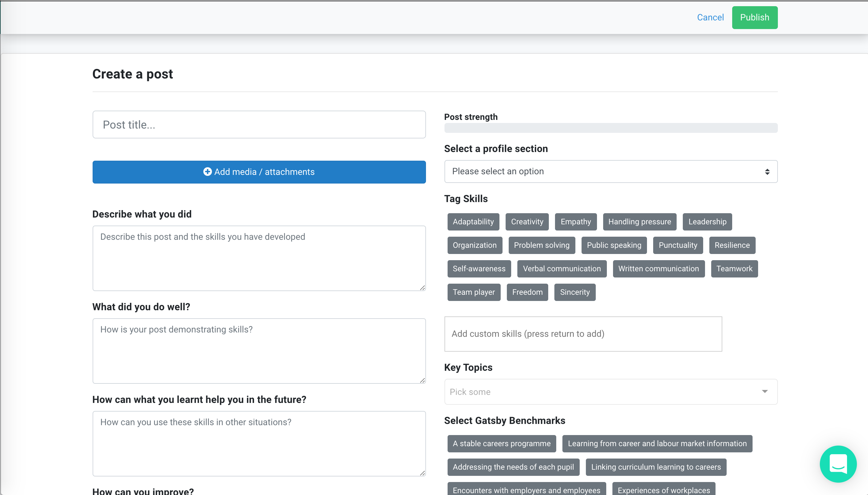Select Linking curriculum learning to careers benchmark
The width and height of the screenshot is (868, 495).
pyautogui.click(x=656, y=467)
